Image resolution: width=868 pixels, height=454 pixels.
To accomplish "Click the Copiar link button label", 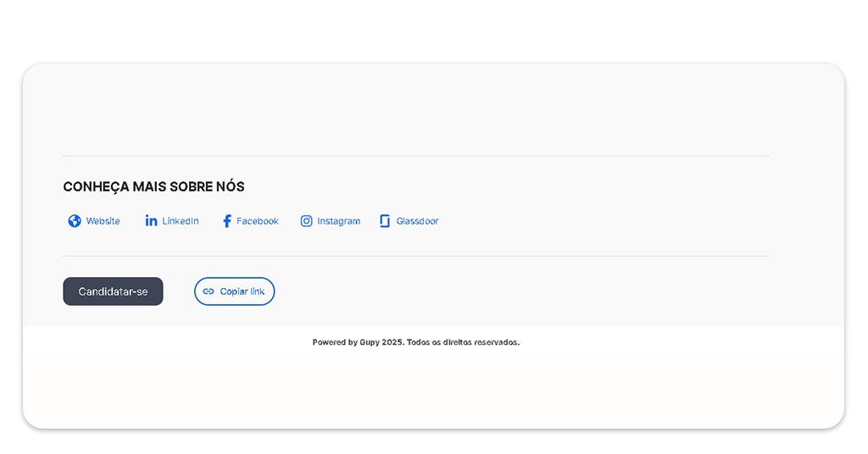I will [242, 291].
